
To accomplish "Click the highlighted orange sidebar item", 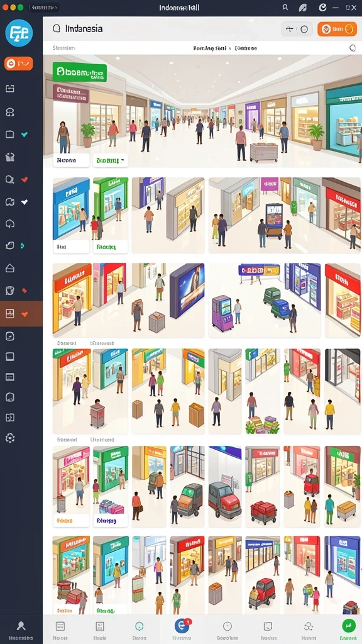I will click(x=21, y=314).
